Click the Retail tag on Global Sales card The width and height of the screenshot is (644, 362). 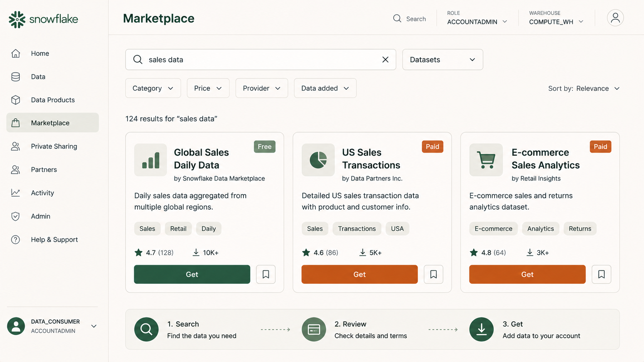178,229
